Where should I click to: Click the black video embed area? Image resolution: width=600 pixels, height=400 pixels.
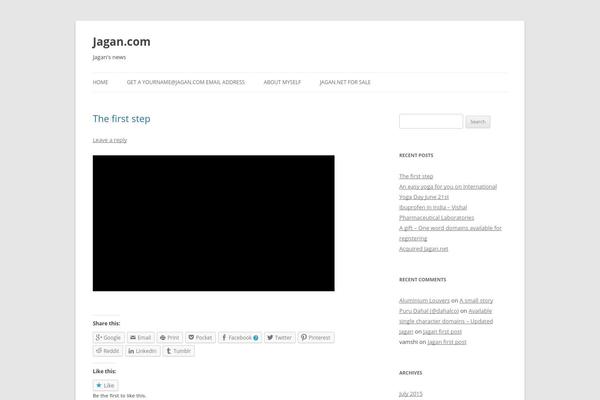214,223
